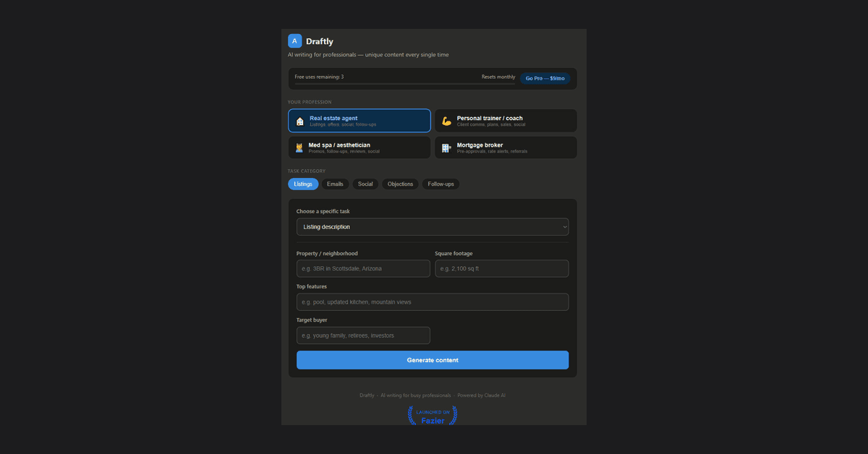Viewport: 868px width, 454px height.
Task: Focus the Property / neighborhood input field
Action: click(363, 268)
